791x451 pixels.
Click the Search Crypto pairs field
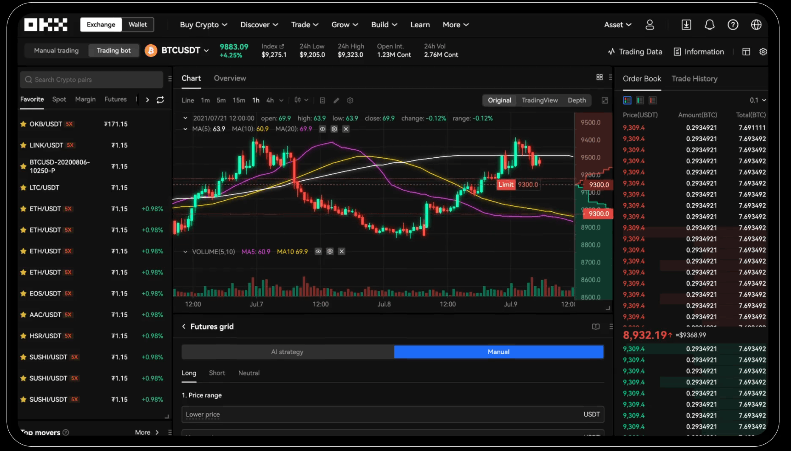pyautogui.click(x=92, y=79)
